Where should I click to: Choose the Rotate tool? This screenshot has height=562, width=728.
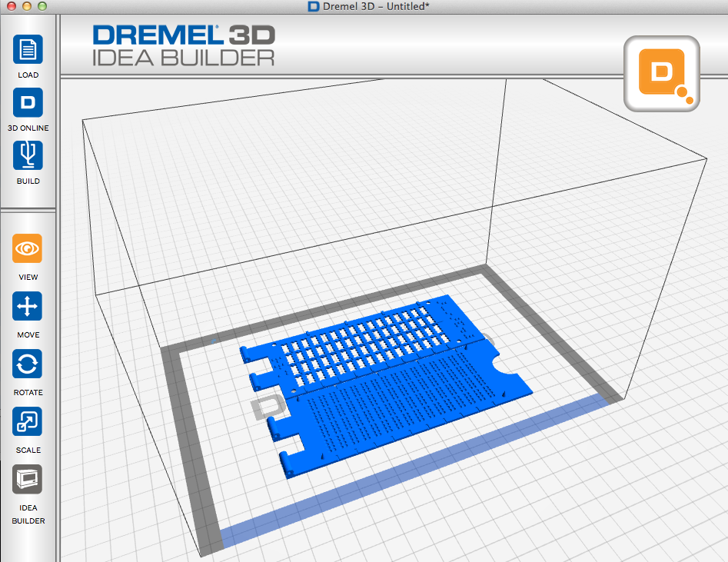[x=28, y=364]
